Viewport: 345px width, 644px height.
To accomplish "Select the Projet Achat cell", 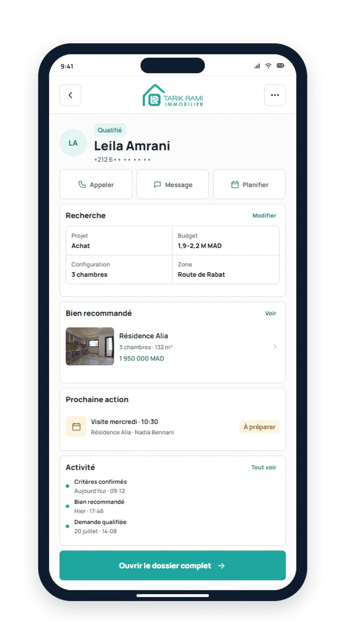I will 119,241.
